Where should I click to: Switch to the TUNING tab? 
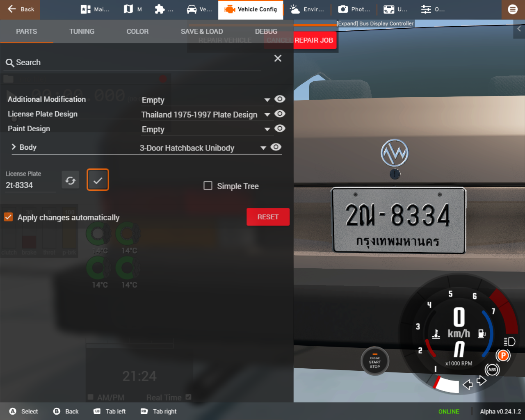click(x=82, y=32)
